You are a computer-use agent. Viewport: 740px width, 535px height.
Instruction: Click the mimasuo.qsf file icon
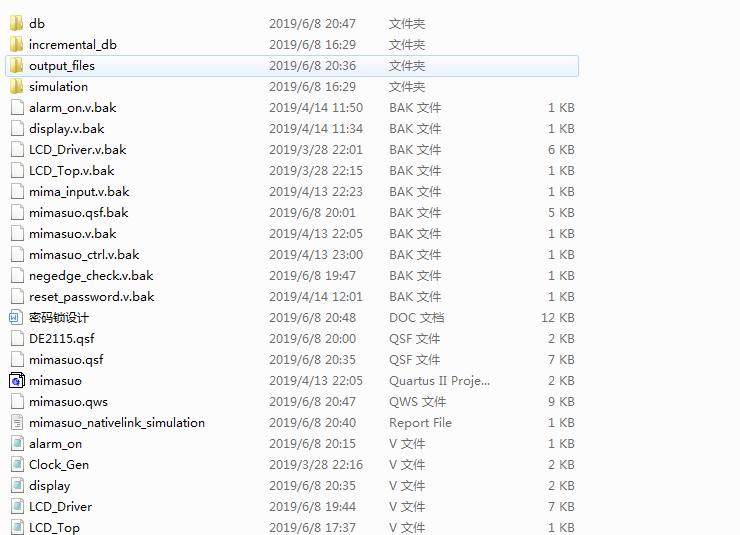pos(17,359)
